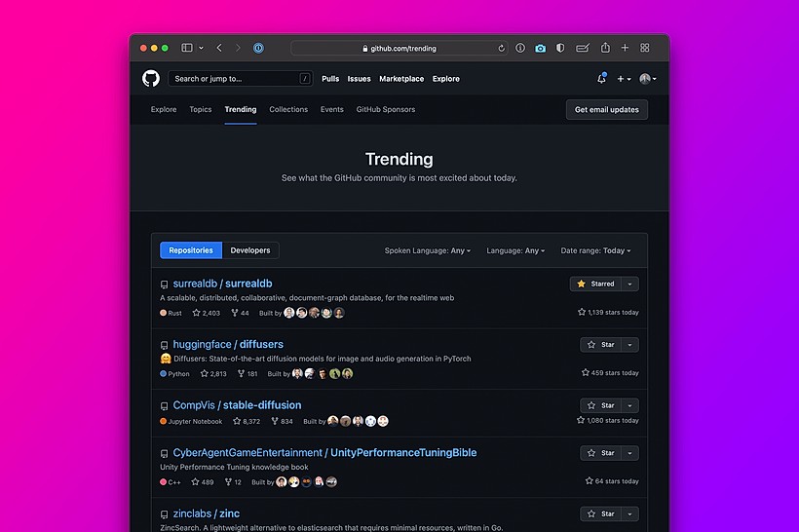Expand Safari sidebar chevron menu
Image resolution: width=799 pixels, height=532 pixels.
[x=202, y=48]
